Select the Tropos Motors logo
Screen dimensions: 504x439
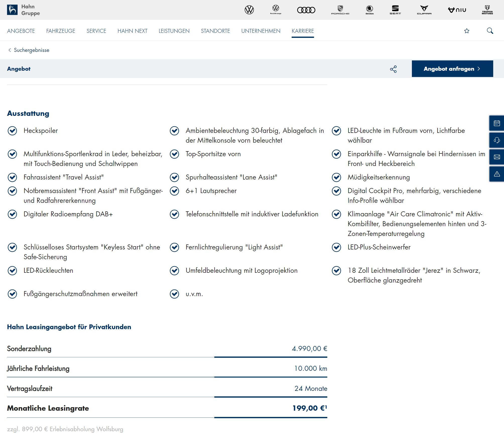[x=487, y=10]
